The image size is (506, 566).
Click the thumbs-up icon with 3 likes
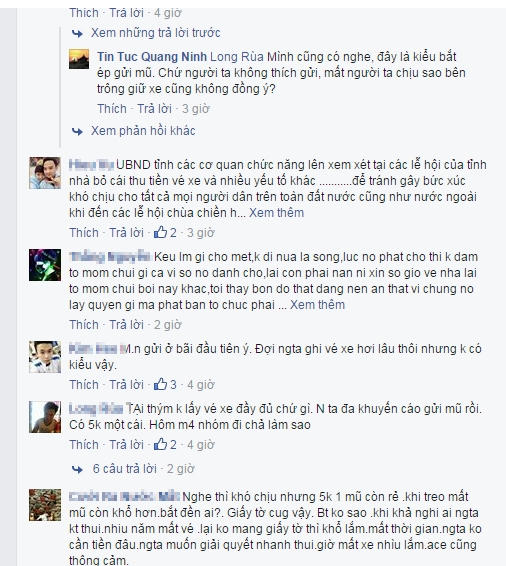tap(160, 384)
